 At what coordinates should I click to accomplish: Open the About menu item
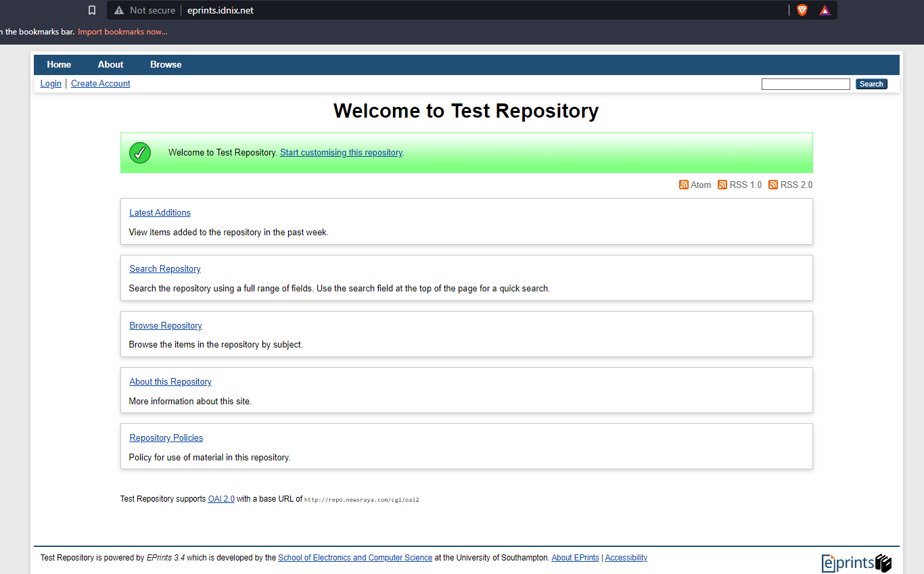pyautogui.click(x=110, y=65)
